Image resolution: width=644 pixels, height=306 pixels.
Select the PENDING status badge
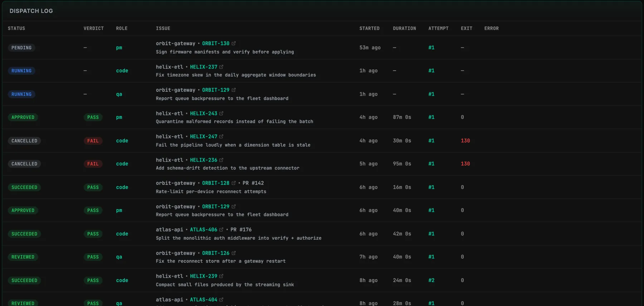(x=21, y=48)
